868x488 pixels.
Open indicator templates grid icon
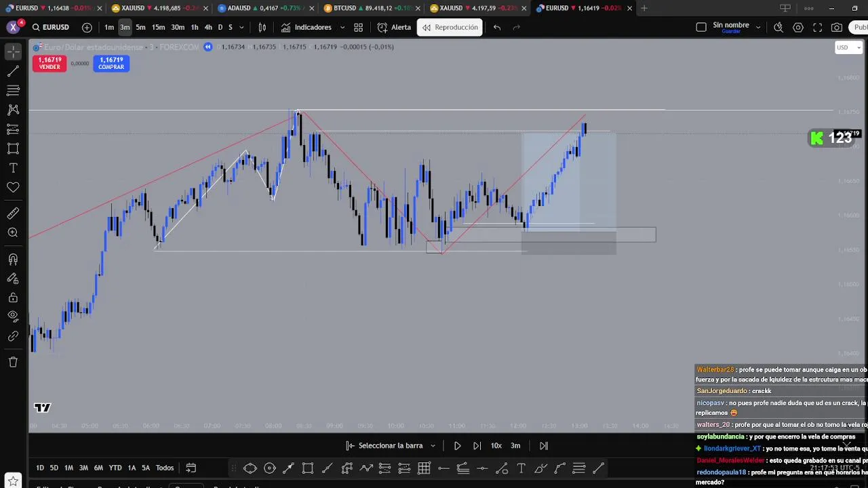(358, 27)
